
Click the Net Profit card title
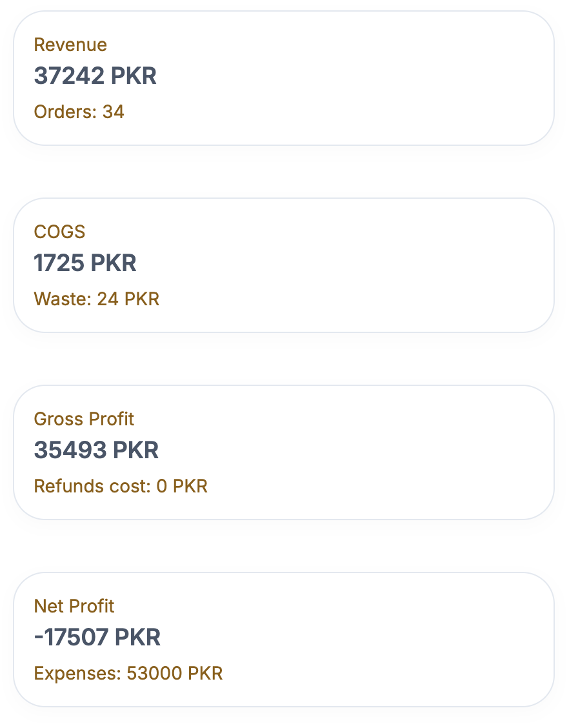(x=74, y=607)
